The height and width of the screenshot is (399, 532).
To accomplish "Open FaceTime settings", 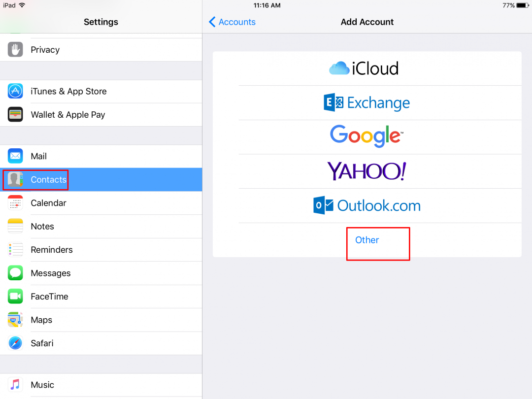I will [x=49, y=296].
